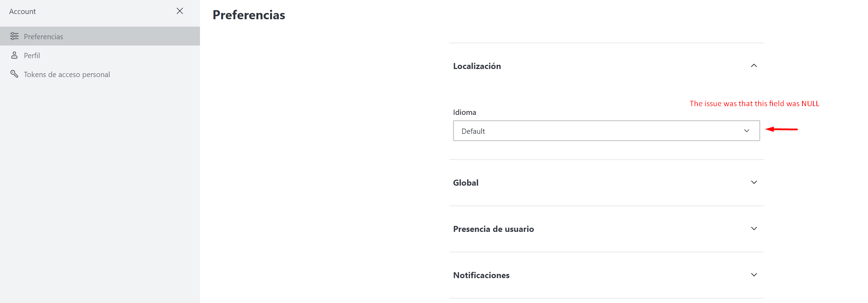Click the collapse arrow next to Localización
This screenshot has height=303, width=868.
coord(754,66)
